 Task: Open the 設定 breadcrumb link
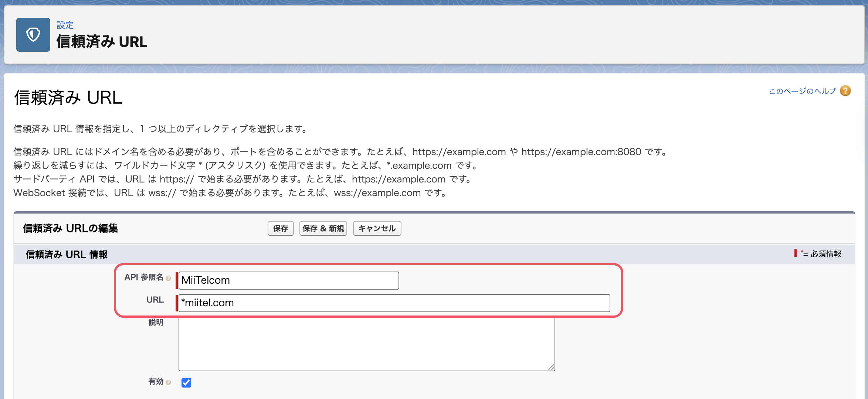(65, 25)
